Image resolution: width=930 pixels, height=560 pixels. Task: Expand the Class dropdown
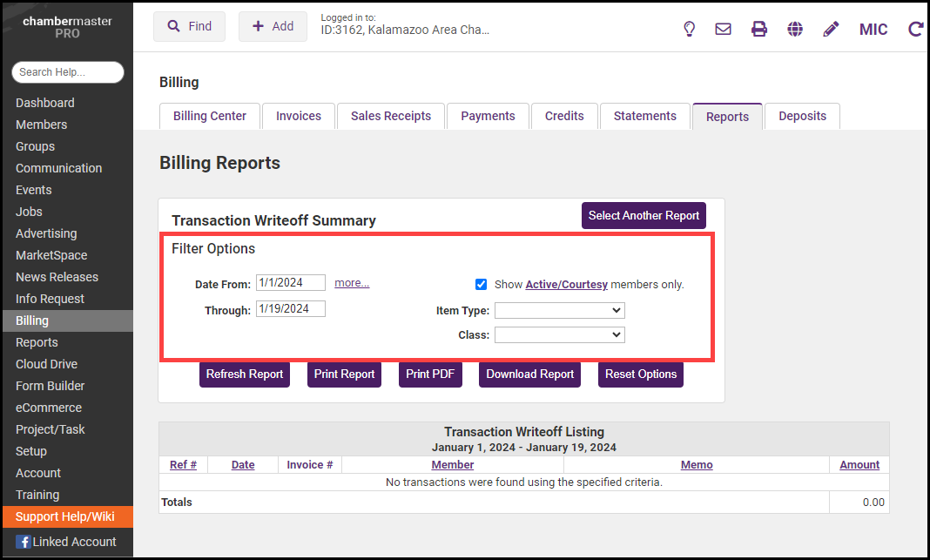(559, 334)
